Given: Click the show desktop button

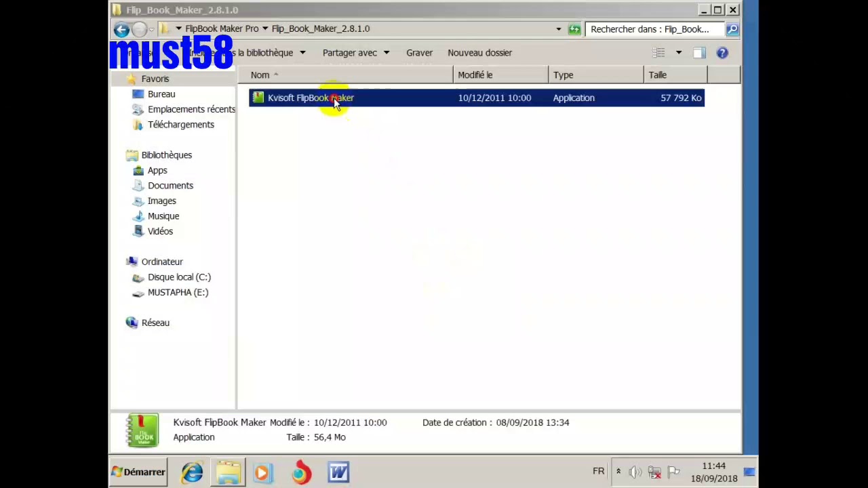Looking at the screenshot, I should pos(749,472).
